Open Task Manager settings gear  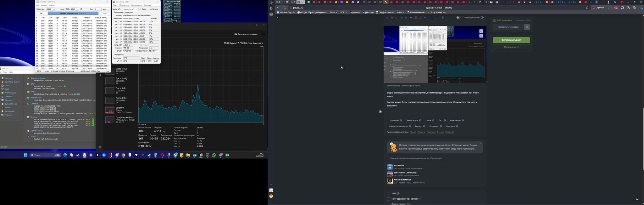click(100, 147)
